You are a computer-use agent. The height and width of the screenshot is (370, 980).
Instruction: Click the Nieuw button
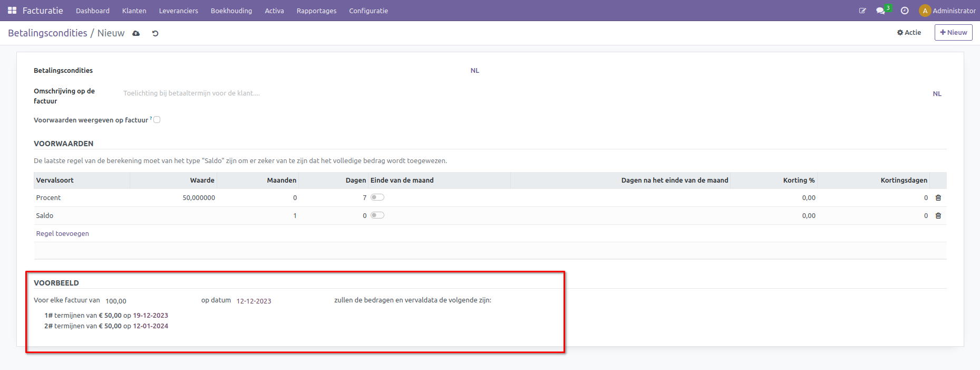[x=953, y=33]
